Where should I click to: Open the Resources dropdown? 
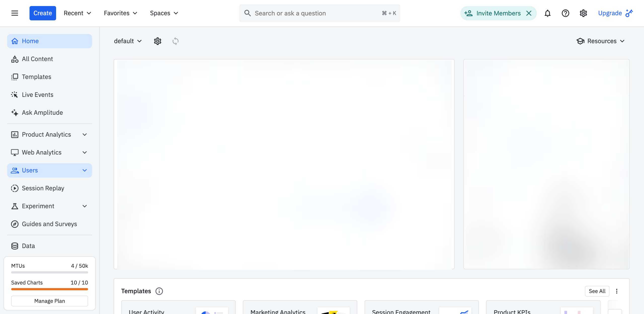[x=601, y=41]
